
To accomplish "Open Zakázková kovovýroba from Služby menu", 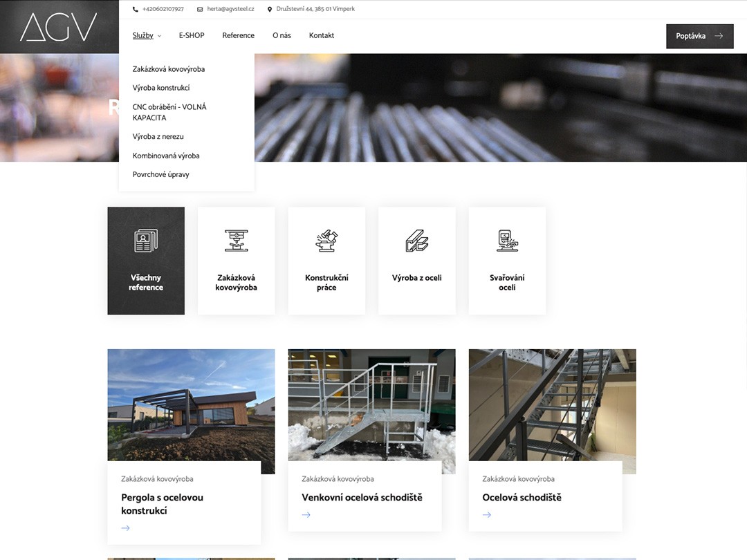I will pyautogui.click(x=169, y=69).
